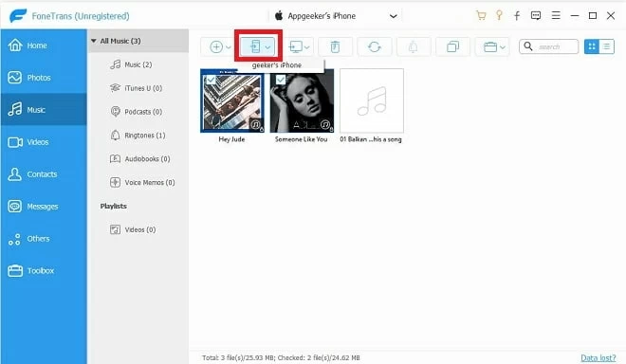626x364 pixels.
Task: Open the shopping cart purchase icon
Action: point(481,15)
